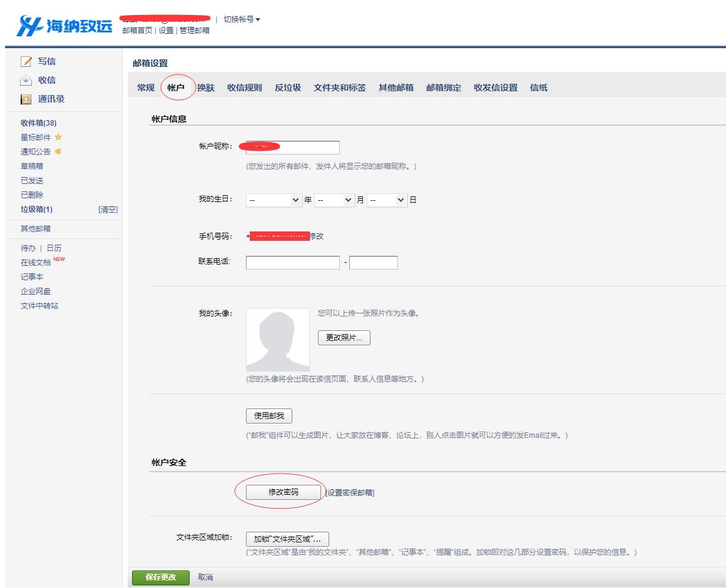This screenshot has width=726, height=588.
Task: Open the birthday day dropdown
Action: point(387,200)
